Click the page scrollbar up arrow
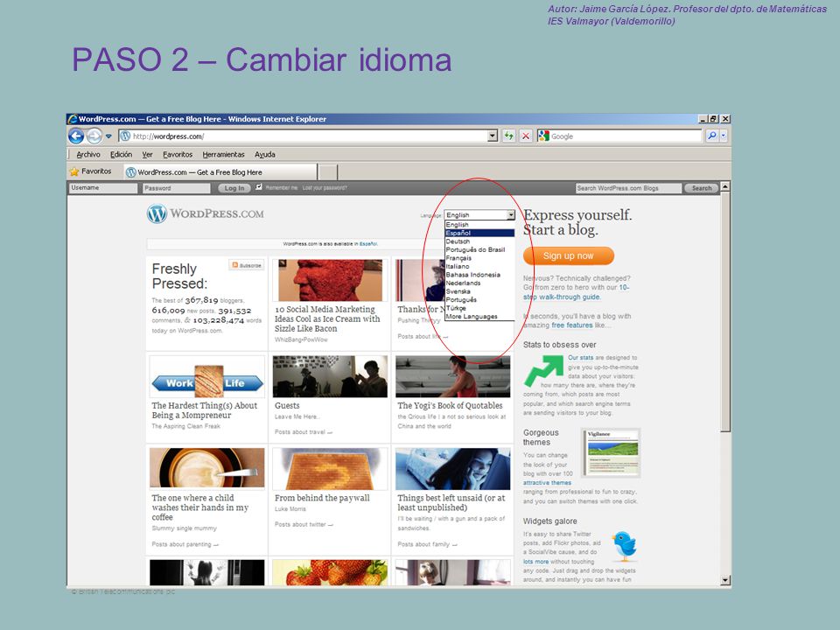Screen dimensions: 840x630 pyautogui.click(x=725, y=186)
